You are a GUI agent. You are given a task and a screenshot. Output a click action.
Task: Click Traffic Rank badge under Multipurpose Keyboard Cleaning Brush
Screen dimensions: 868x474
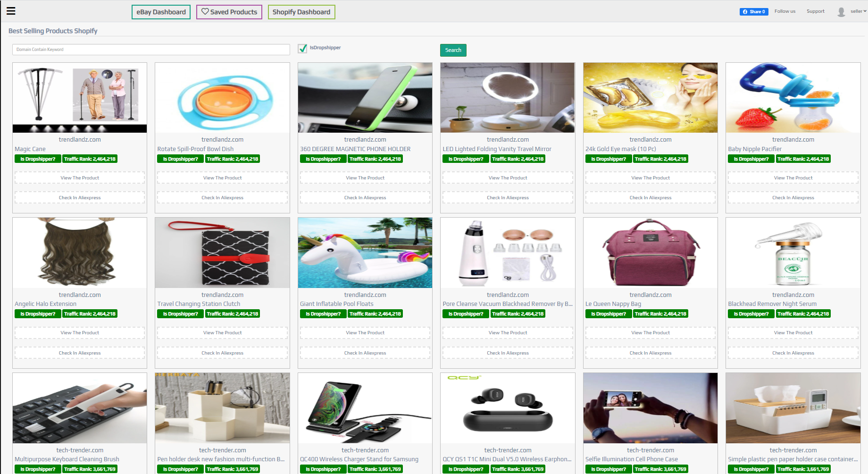click(x=90, y=469)
